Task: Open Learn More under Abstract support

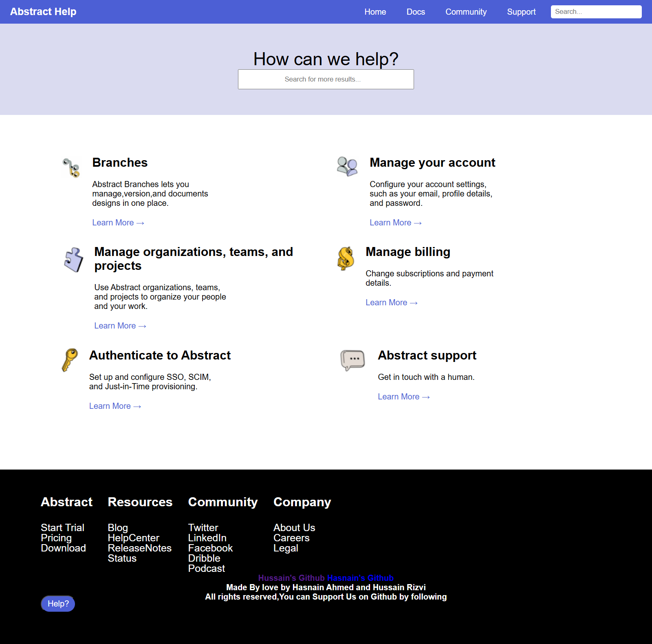Action: coord(403,397)
